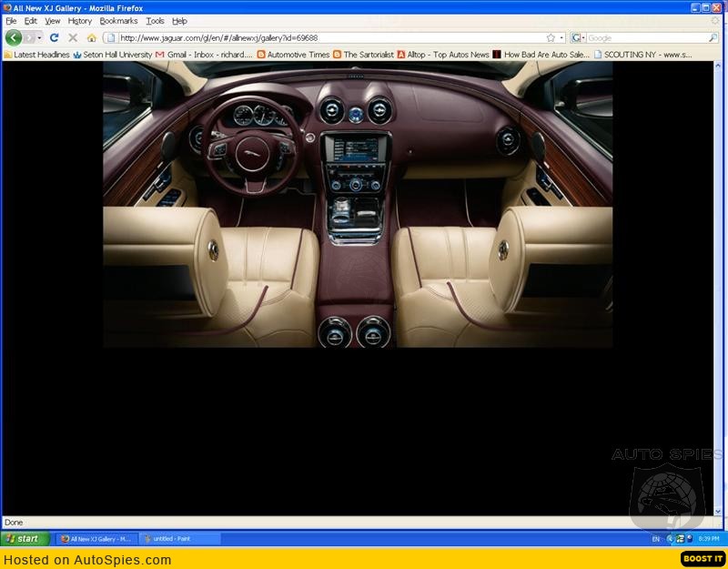
Task: Open the back/forward history dropdown arrow
Action: click(x=39, y=37)
